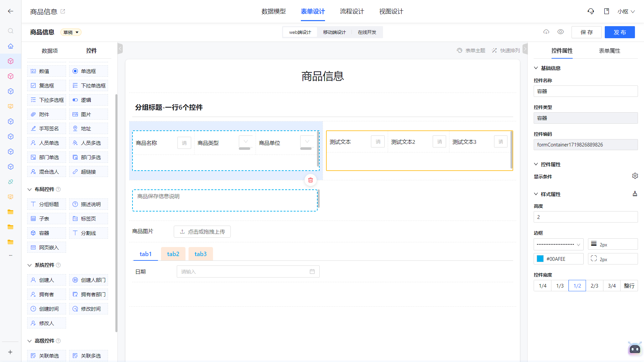Screen dimensions: 644x362
Task: Collapse left panel with arrow handle
Action: coord(120,49)
